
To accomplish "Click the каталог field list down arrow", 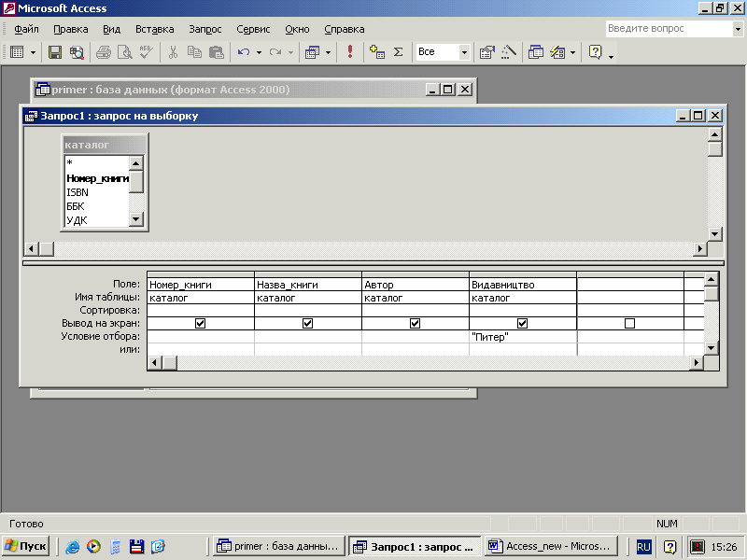I will pyautogui.click(x=136, y=219).
